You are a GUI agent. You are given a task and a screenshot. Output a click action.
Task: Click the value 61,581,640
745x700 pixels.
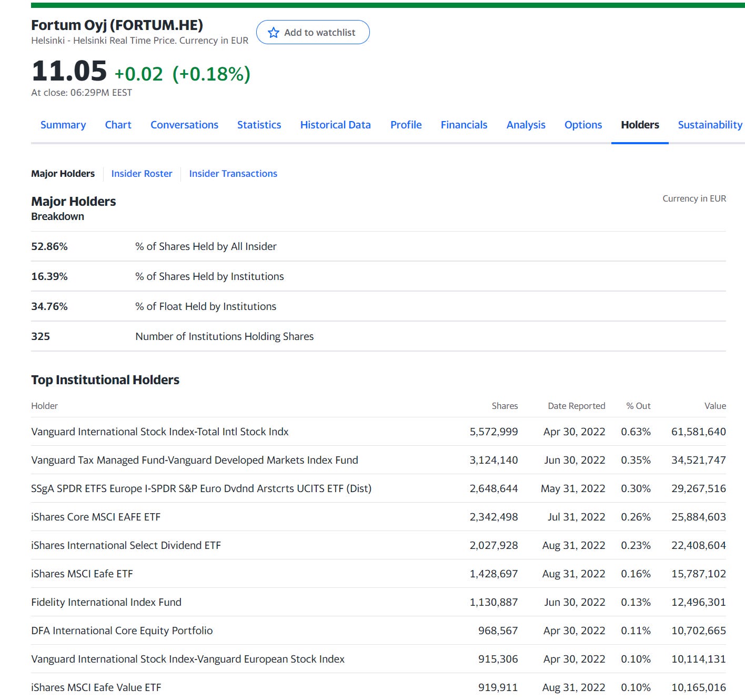coord(699,432)
